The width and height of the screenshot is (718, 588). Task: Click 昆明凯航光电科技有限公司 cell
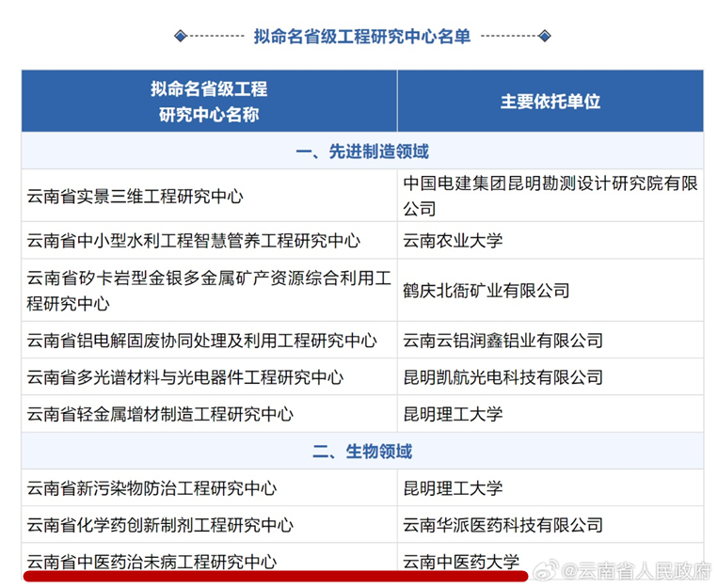[550, 377]
